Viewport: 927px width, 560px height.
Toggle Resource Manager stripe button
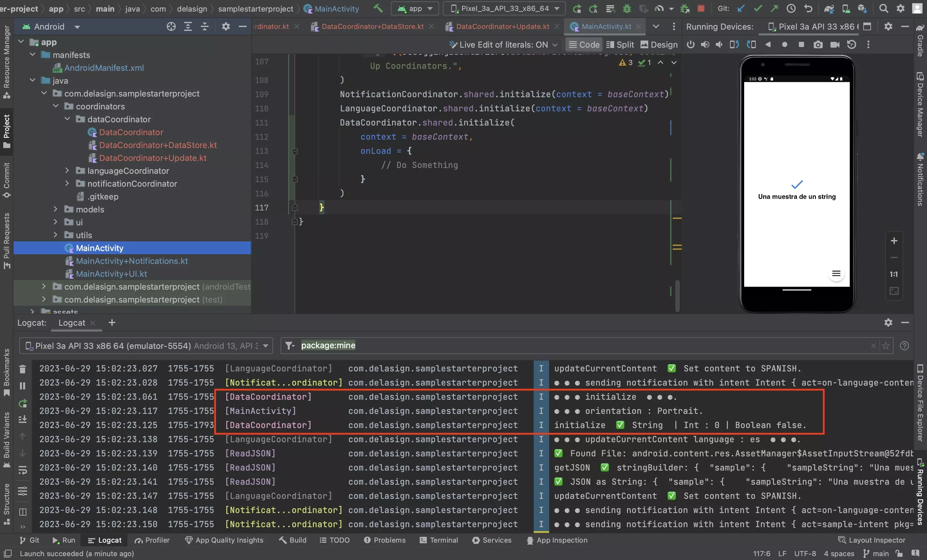point(6,62)
